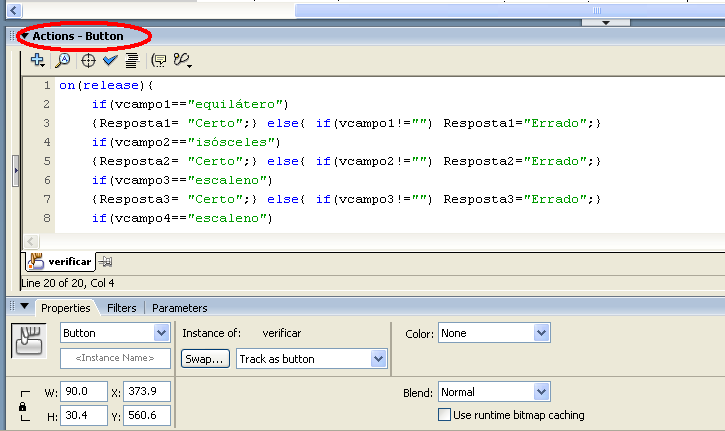Viewport: 725px width, 431px height.
Task: Switch to the Properties tab
Action: click(x=66, y=308)
